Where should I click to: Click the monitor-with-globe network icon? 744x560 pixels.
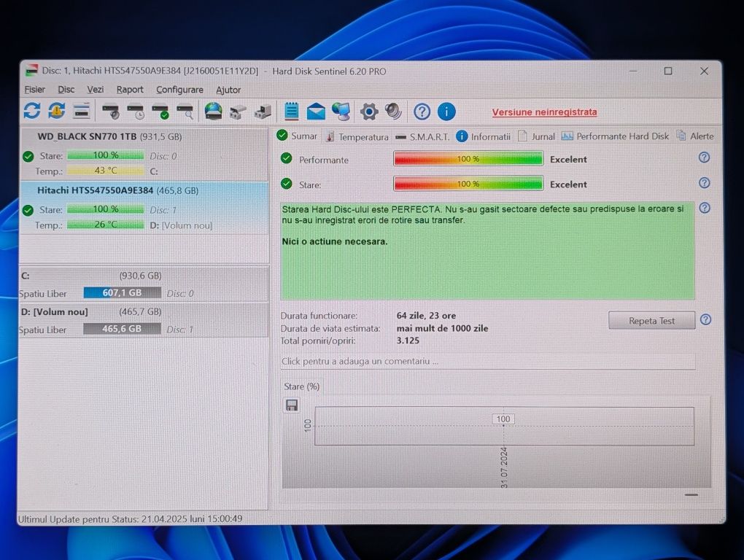[341, 112]
